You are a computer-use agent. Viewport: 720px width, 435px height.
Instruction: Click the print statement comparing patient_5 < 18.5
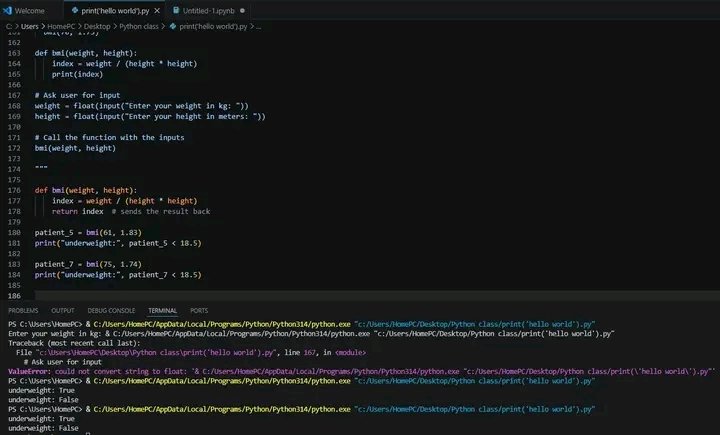[x=118, y=243]
